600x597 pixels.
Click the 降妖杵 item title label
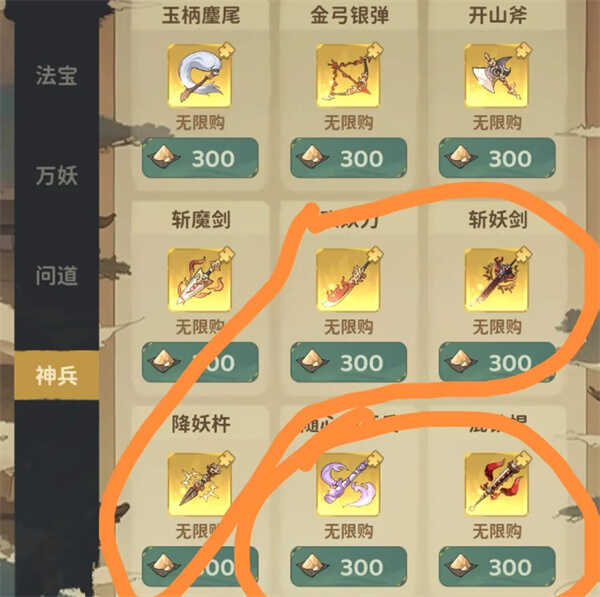(x=201, y=424)
